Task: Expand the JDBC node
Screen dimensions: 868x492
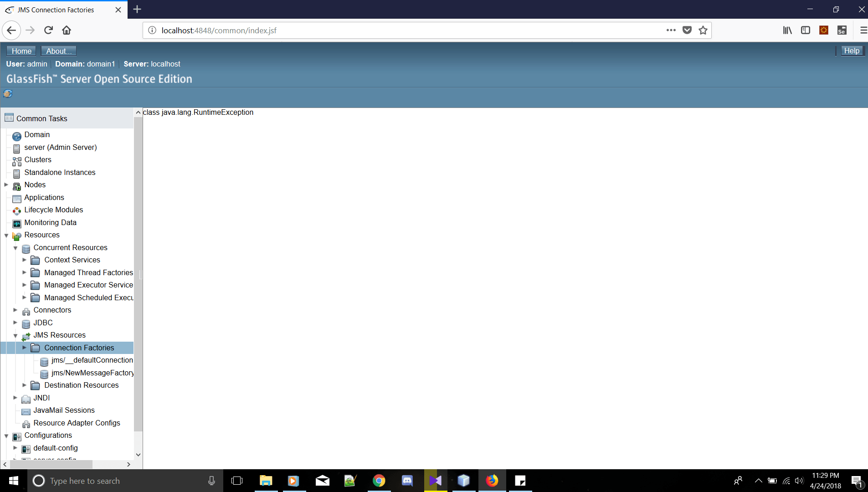Action: point(15,323)
